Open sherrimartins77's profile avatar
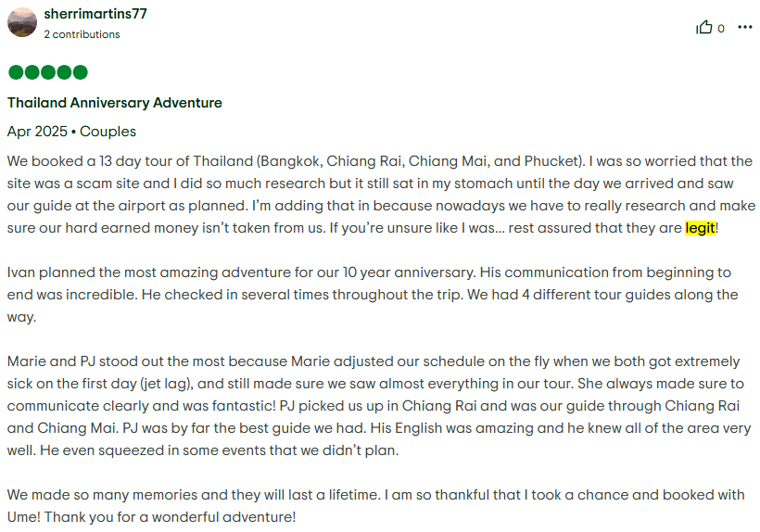This screenshot has width=760, height=532. 22,22
